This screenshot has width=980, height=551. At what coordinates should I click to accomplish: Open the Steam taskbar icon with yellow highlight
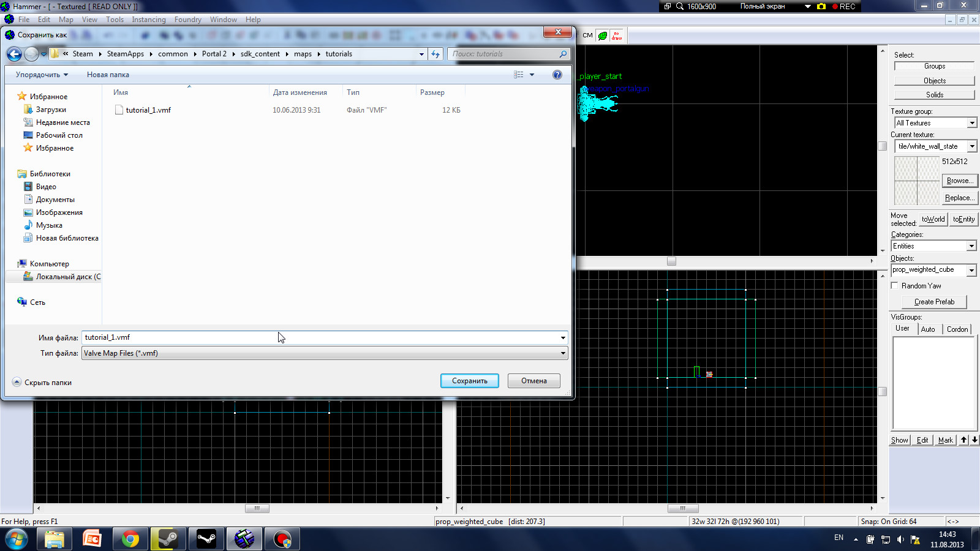point(168,539)
